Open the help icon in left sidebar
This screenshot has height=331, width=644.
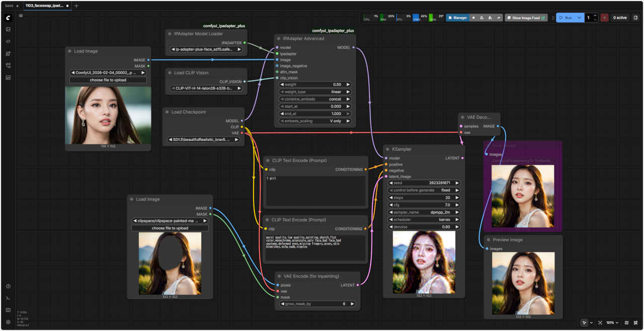pos(8,286)
